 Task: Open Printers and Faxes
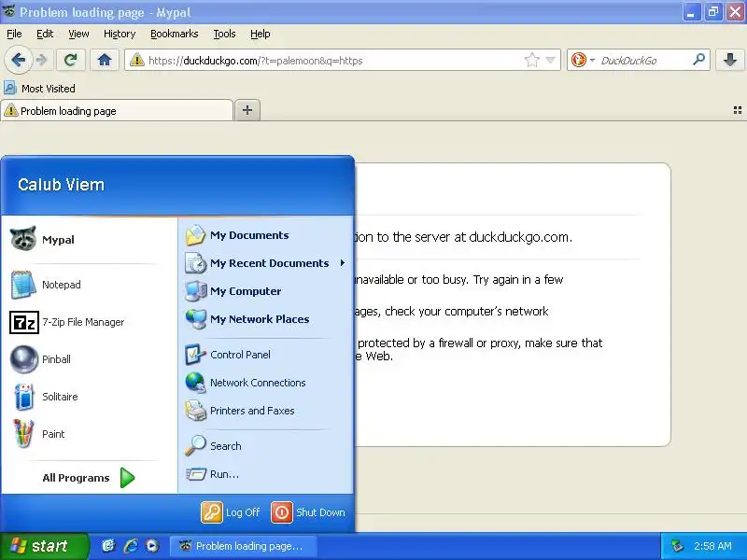265,411
